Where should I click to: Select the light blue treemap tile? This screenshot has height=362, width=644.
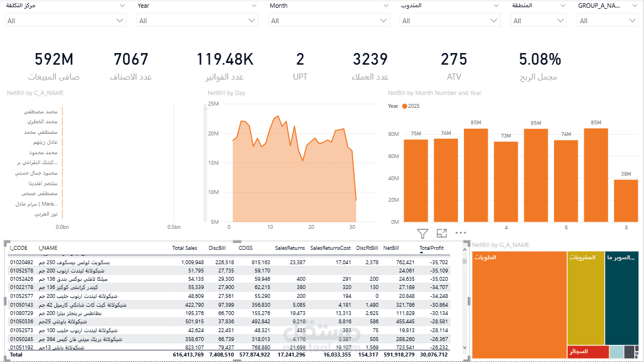616,351
